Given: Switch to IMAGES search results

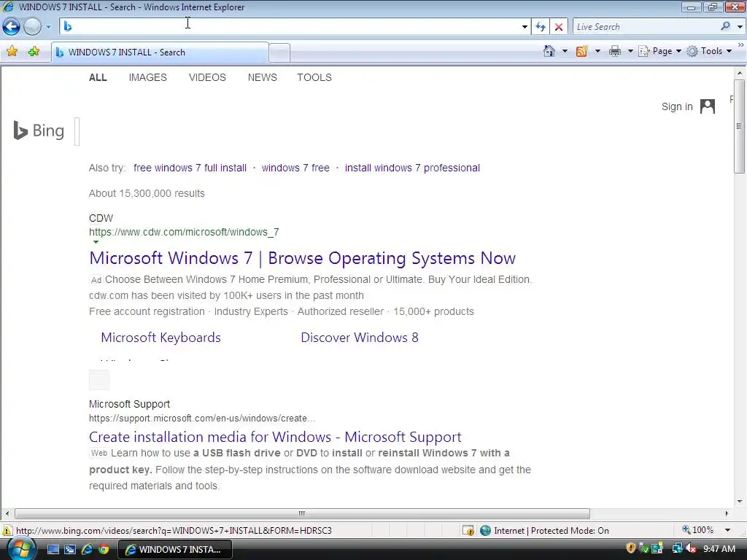Looking at the screenshot, I should 147,77.
